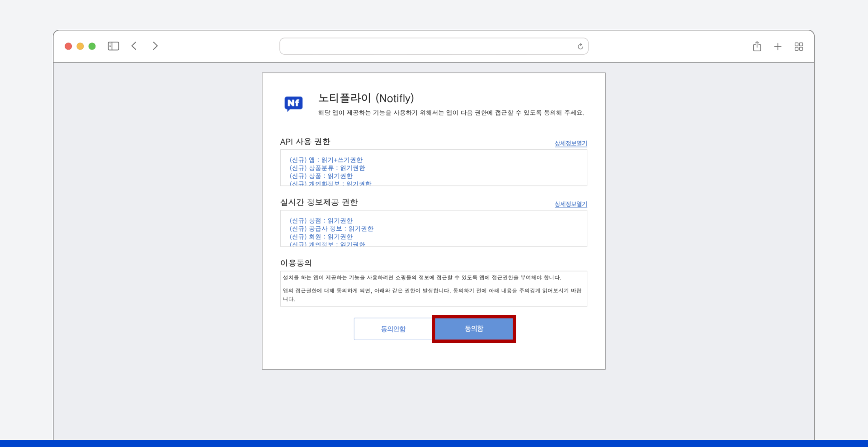Select the text (신규) 상품 : 읽기권한
Image resolution: width=868 pixels, height=447 pixels.
(x=321, y=176)
